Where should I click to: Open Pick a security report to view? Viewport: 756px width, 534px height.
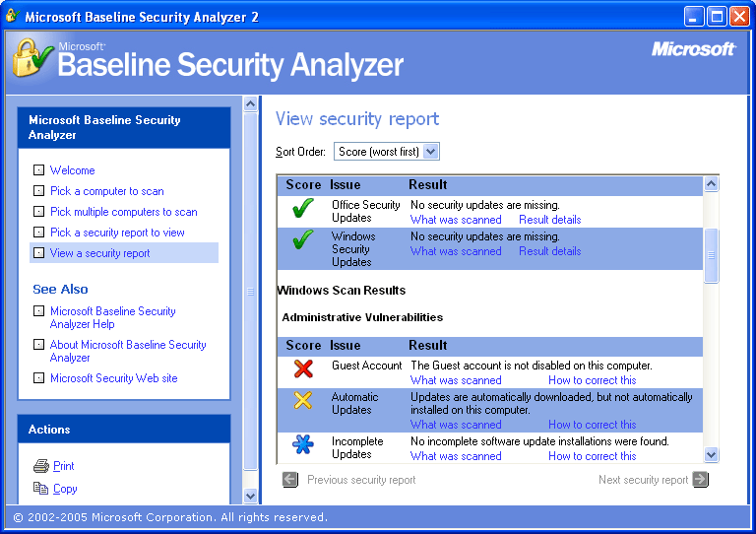point(118,233)
